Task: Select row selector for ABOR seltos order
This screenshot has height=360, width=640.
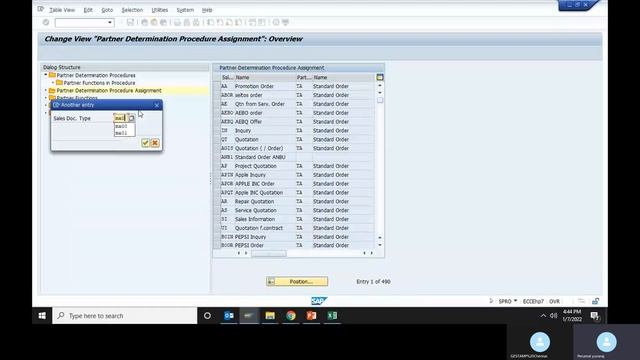Action: pos(217,95)
